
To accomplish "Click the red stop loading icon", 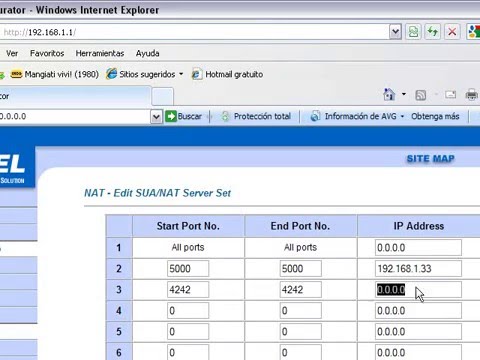I will point(452,32).
